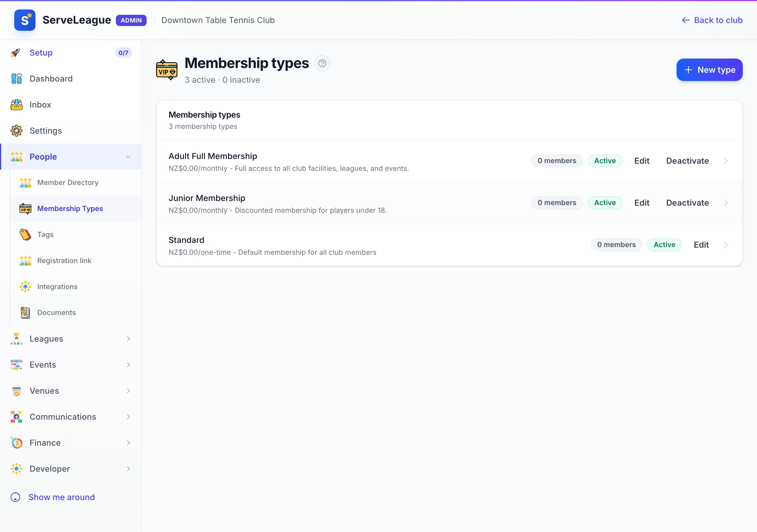Edit the Junior Membership type
Screen dimensions: 757x532
642,203
